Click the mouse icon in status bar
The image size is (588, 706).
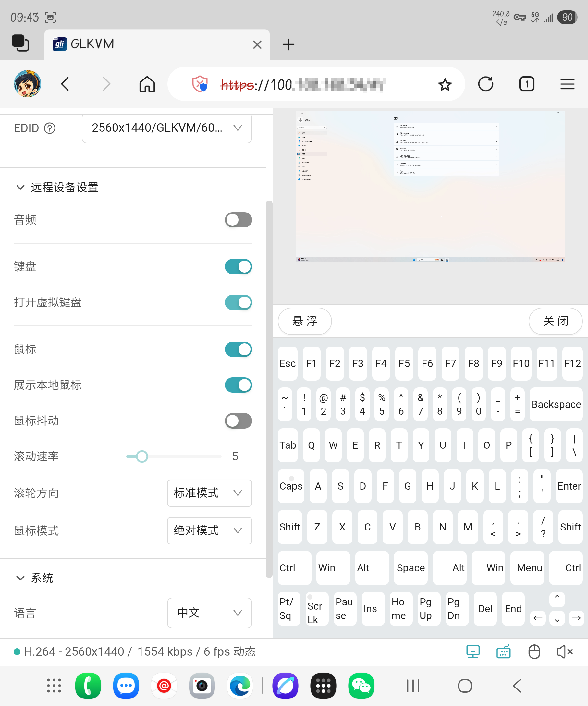coord(534,652)
